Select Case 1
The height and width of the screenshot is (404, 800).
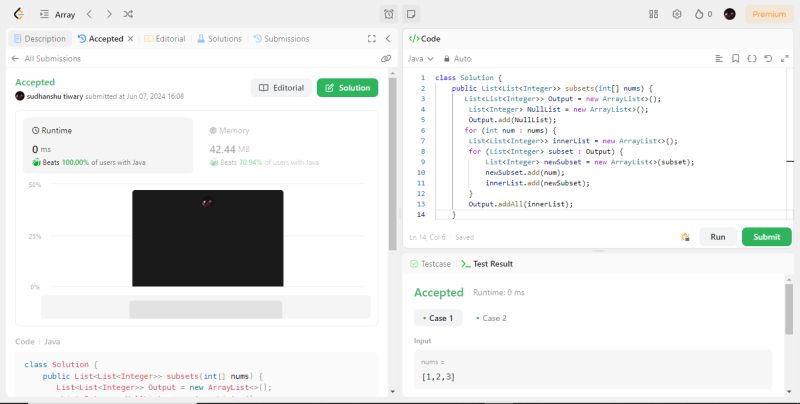438,318
